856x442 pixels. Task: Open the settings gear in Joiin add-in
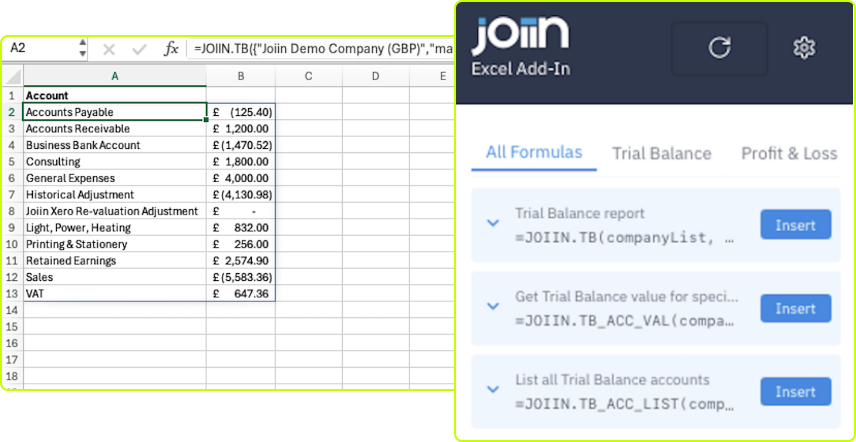[x=804, y=48]
